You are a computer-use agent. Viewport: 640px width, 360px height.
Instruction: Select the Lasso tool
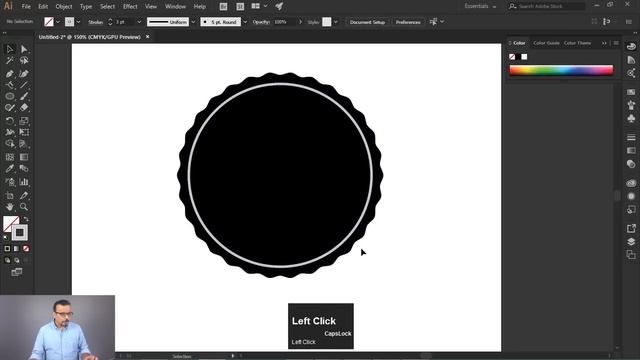click(x=24, y=61)
